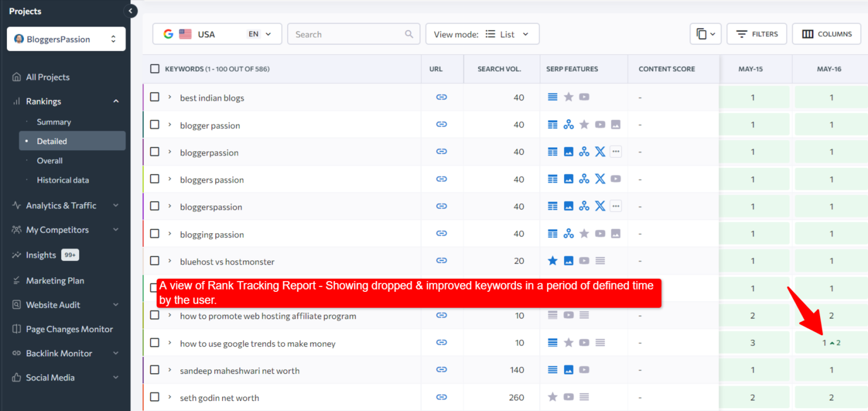Click the copy icon dropdown in toolbar

[x=705, y=34]
